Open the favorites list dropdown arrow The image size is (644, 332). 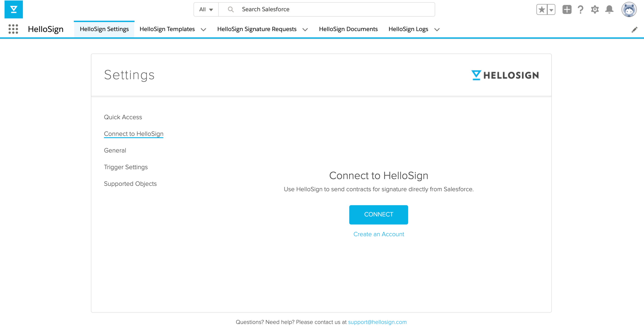point(551,9)
